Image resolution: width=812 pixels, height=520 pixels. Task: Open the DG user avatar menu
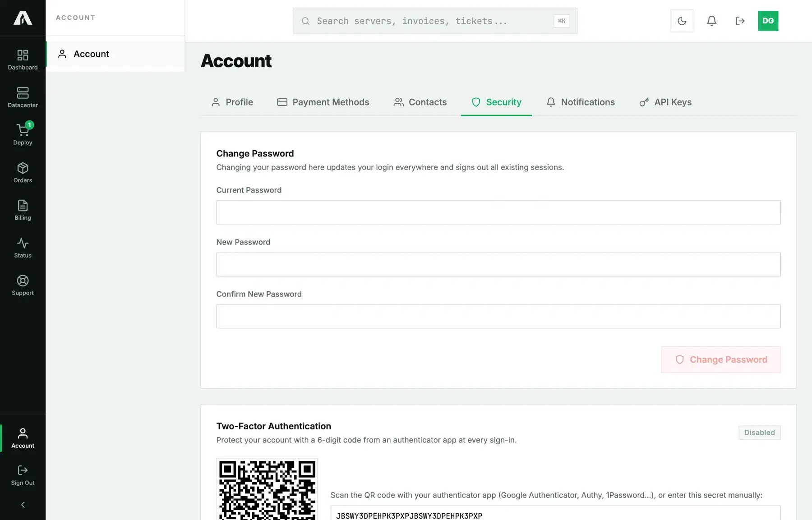768,21
